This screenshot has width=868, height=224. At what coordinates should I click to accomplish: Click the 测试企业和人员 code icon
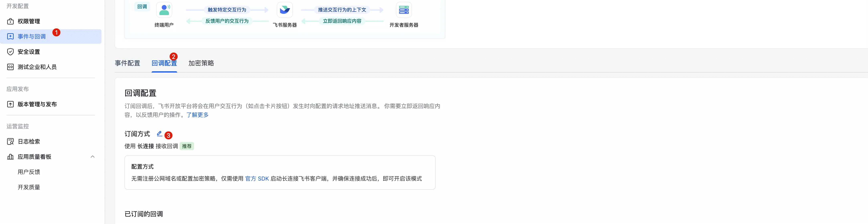(10, 67)
